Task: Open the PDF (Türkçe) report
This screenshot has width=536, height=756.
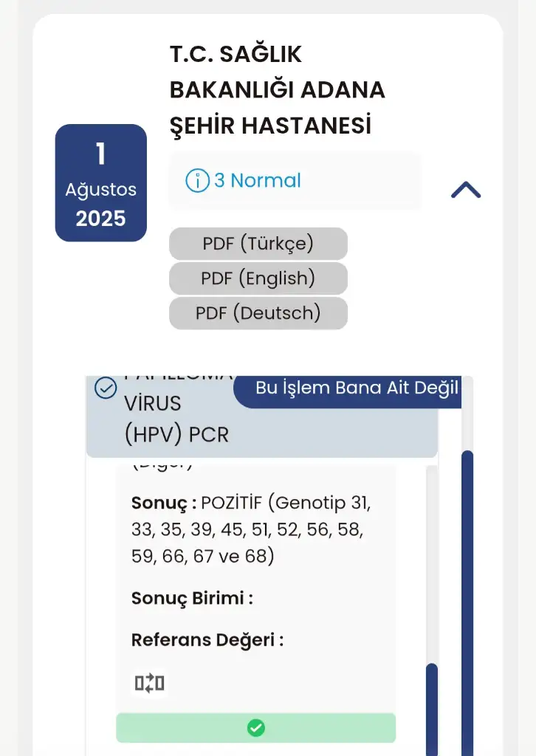Action: pos(258,244)
